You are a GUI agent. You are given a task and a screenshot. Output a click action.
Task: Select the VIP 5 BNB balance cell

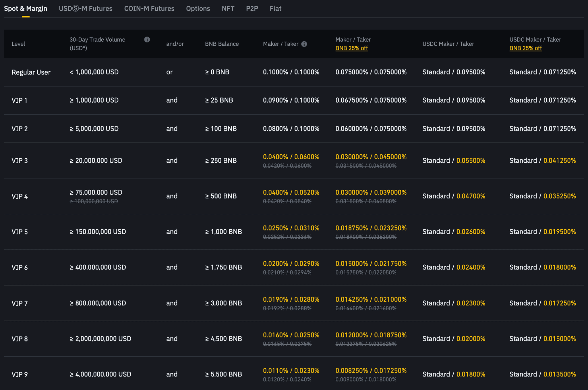click(224, 231)
